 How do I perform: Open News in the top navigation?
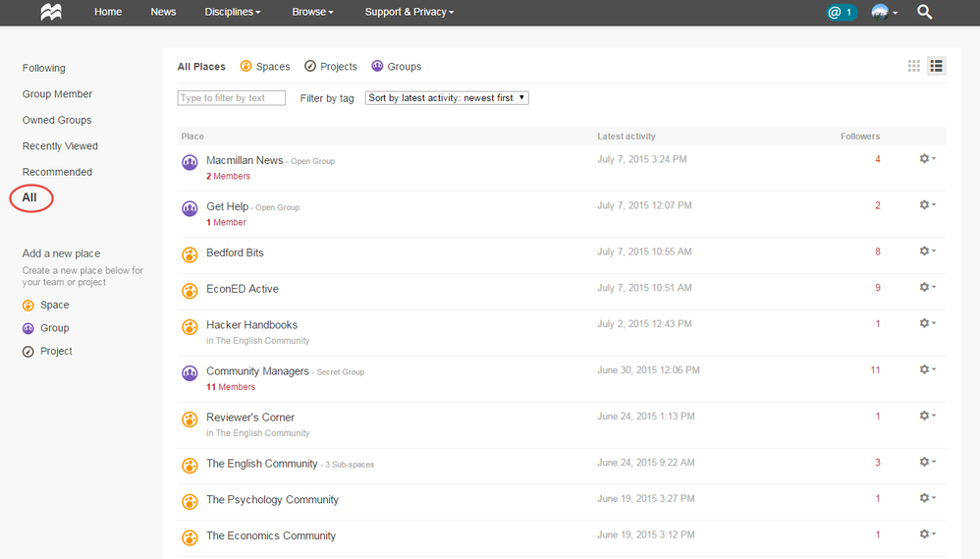[x=163, y=12]
